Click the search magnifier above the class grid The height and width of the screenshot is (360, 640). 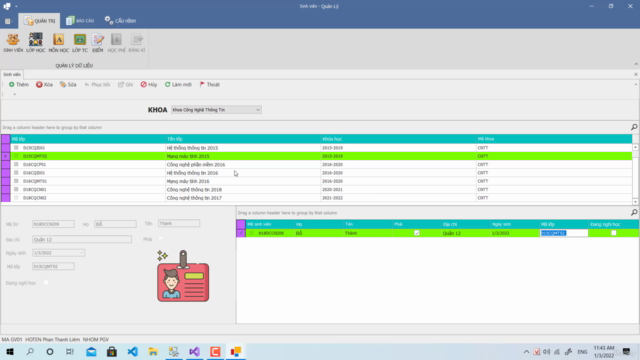click(x=634, y=127)
